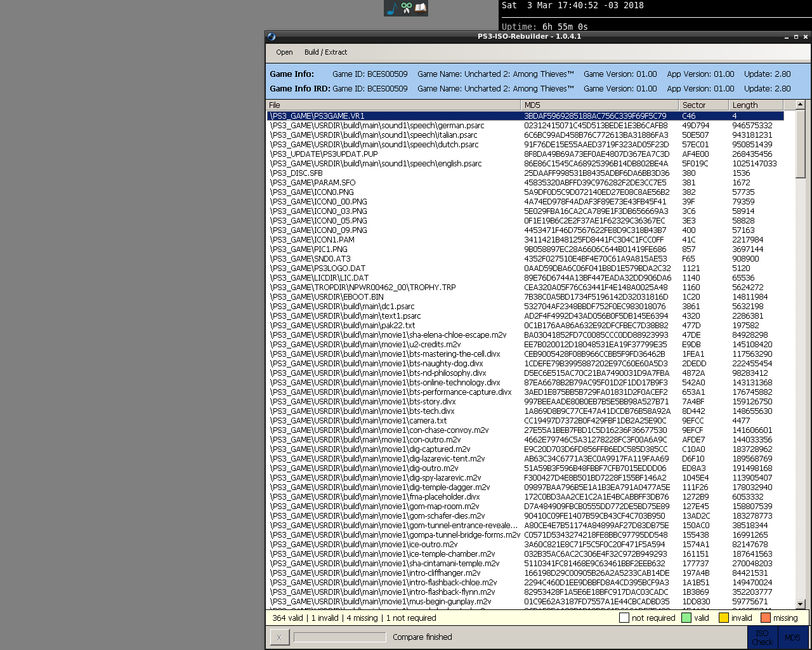Click the Game Info IRD label
This screenshot has height=650, width=812.
[x=299, y=89]
